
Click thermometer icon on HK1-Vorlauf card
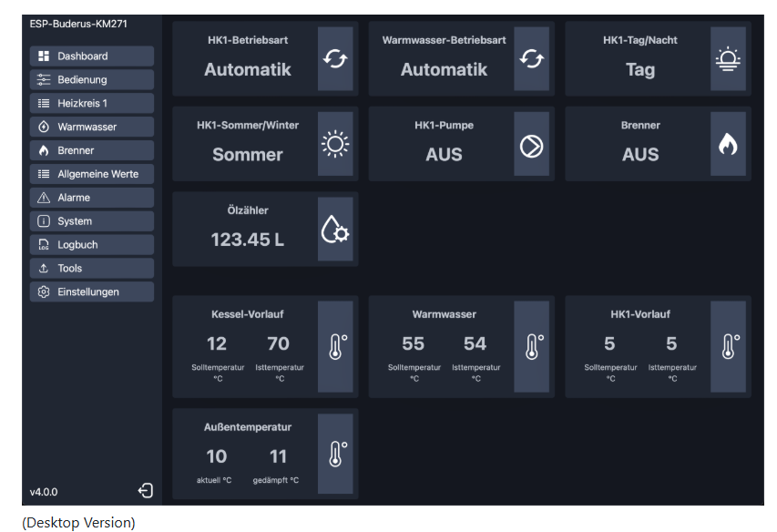(x=729, y=346)
